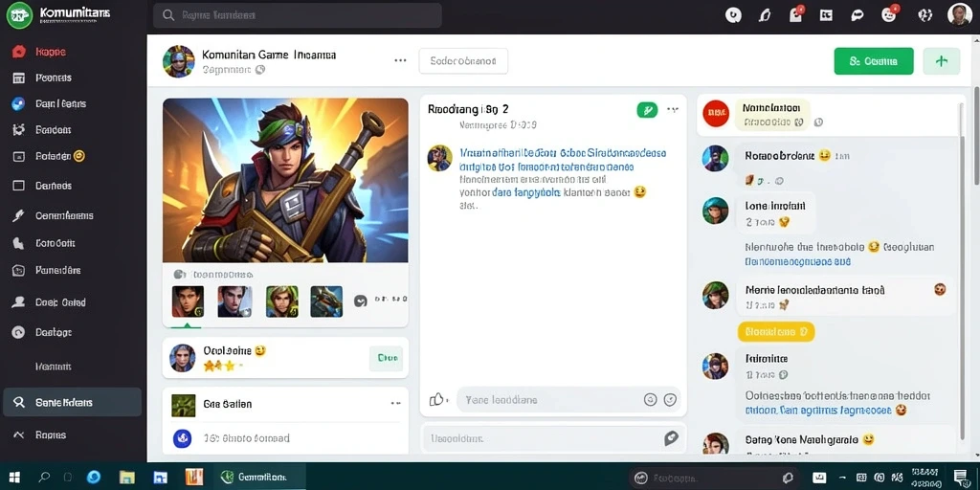Open the Bendors sidebar item
Image resolution: width=980 pixels, height=490 pixels.
point(42,130)
